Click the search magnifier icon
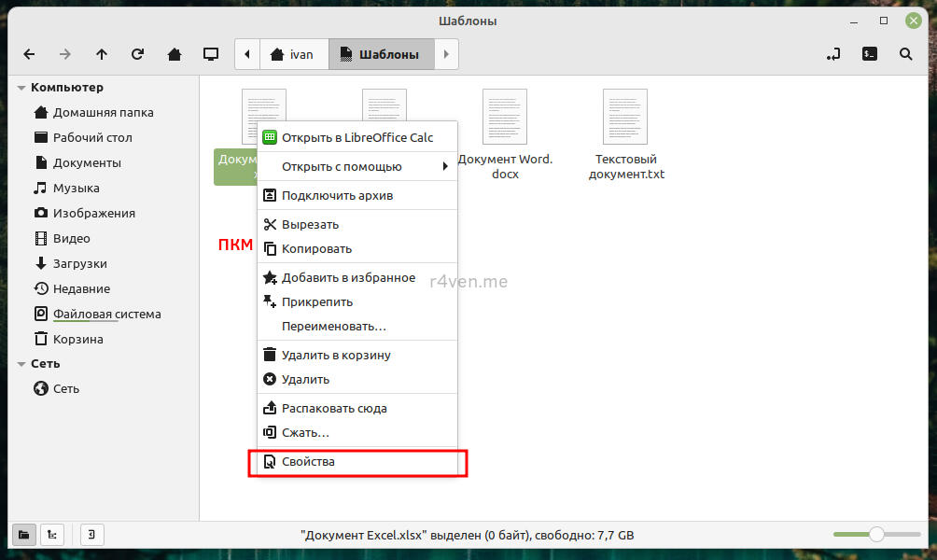Image resolution: width=937 pixels, height=560 pixels. pos(905,54)
